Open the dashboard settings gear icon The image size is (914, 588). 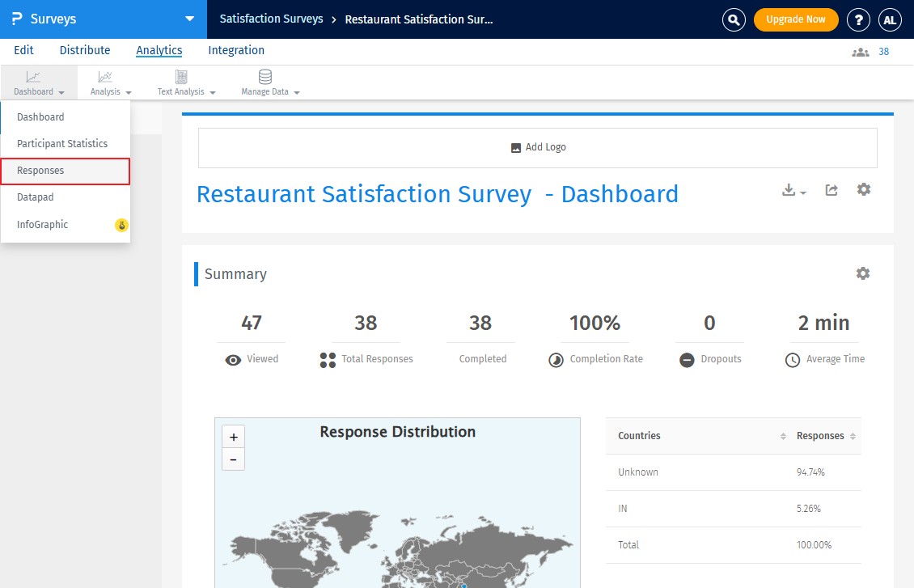pyautogui.click(x=864, y=189)
